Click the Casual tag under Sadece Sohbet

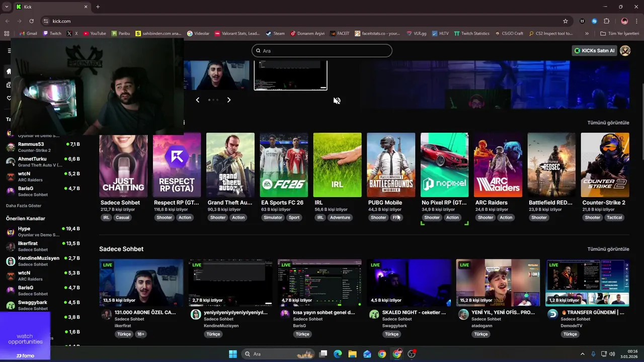(x=123, y=218)
